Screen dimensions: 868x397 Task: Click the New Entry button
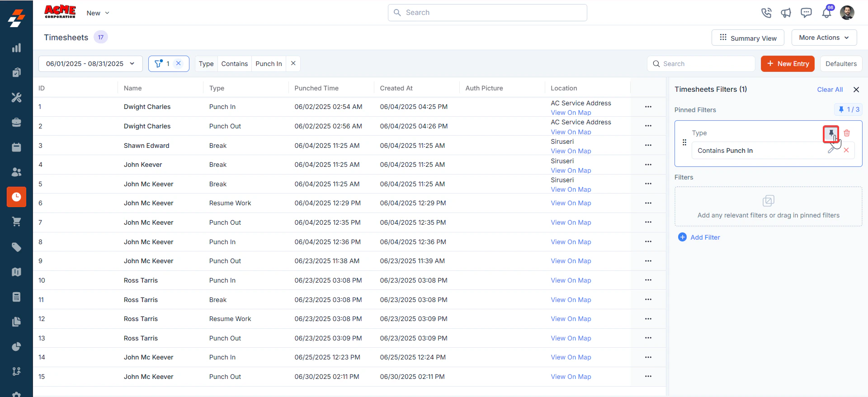(788, 64)
